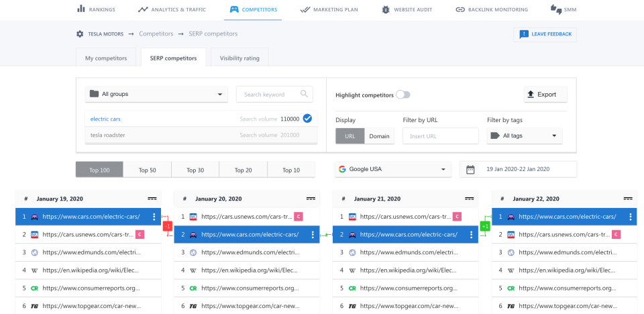Open three-dot menu for cars.com January 22
Viewport: 644px width, 314px height.
[x=631, y=217]
